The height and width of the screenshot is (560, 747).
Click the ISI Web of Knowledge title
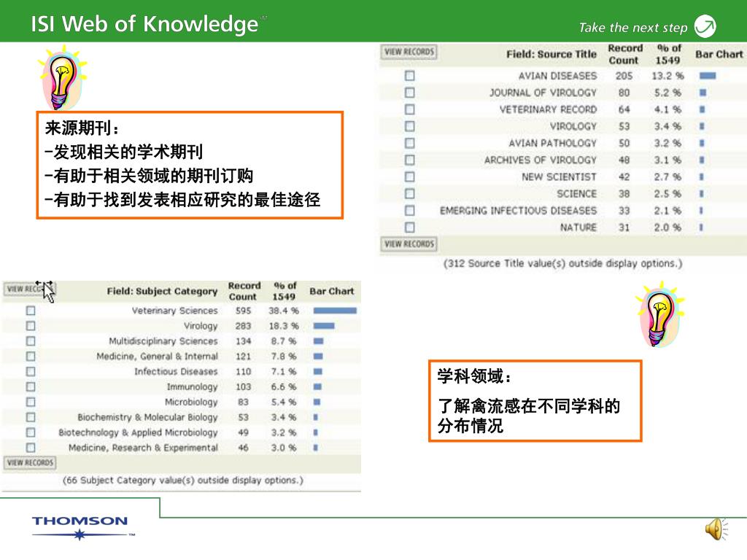click(145, 24)
